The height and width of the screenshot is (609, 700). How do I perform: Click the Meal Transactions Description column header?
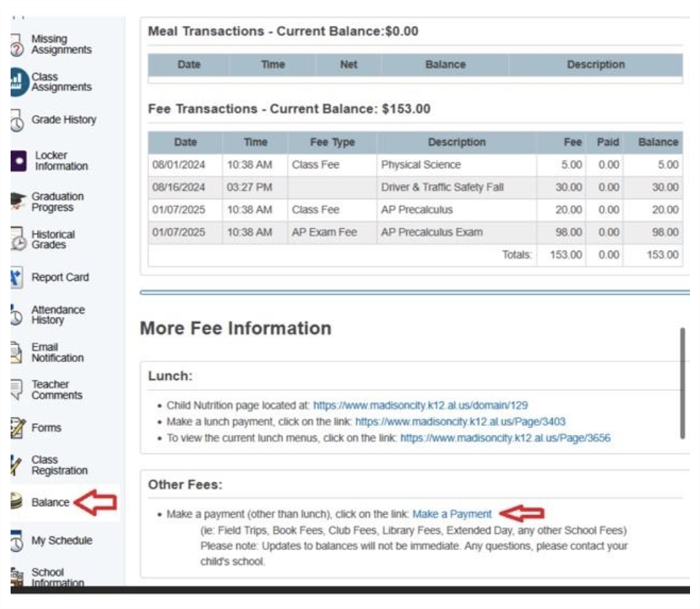click(596, 64)
